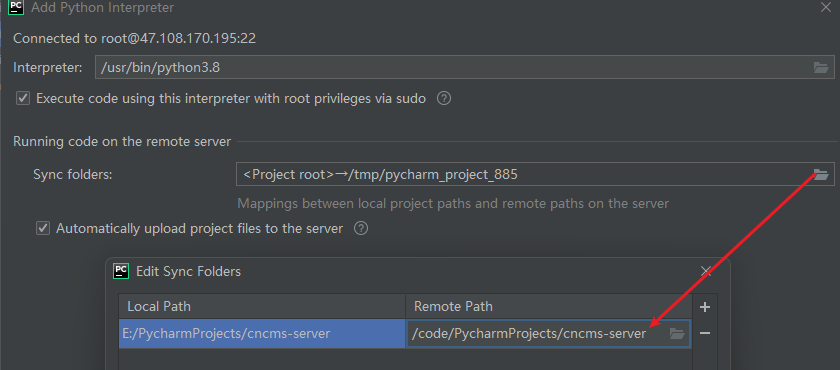Toggle automatically upload project files checkbox
Image resolution: width=840 pixels, height=370 pixels.
tap(43, 229)
